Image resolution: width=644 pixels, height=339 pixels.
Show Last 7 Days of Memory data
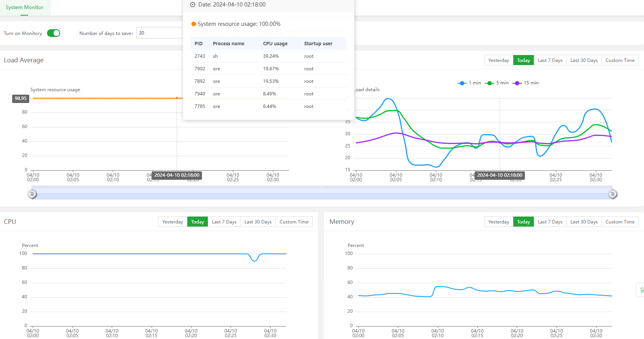pyautogui.click(x=550, y=222)
